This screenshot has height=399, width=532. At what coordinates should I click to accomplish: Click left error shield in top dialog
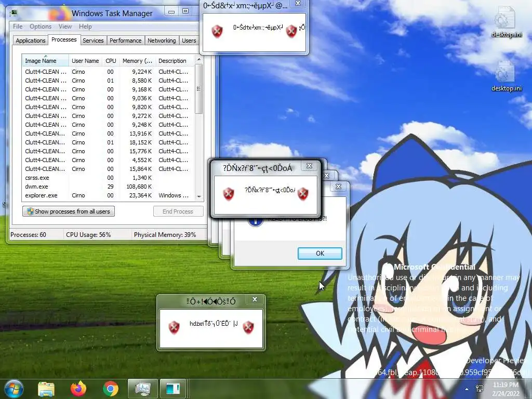(x=217, y=31)
